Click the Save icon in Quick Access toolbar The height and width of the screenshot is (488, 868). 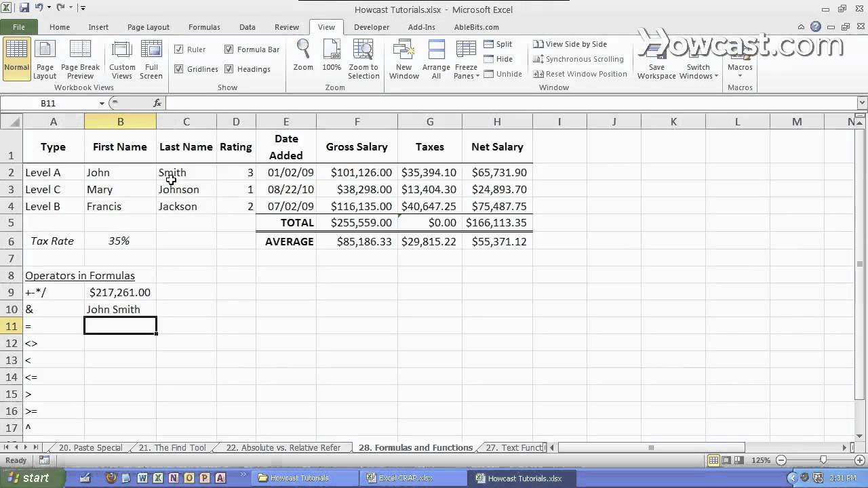(x=24, y=7)
